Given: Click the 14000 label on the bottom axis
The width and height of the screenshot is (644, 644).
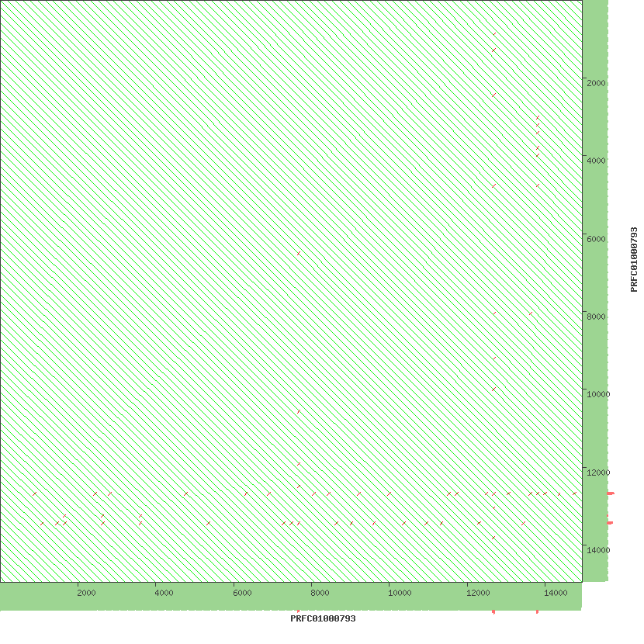Looking at the screenshot, I should coord(555,594).
